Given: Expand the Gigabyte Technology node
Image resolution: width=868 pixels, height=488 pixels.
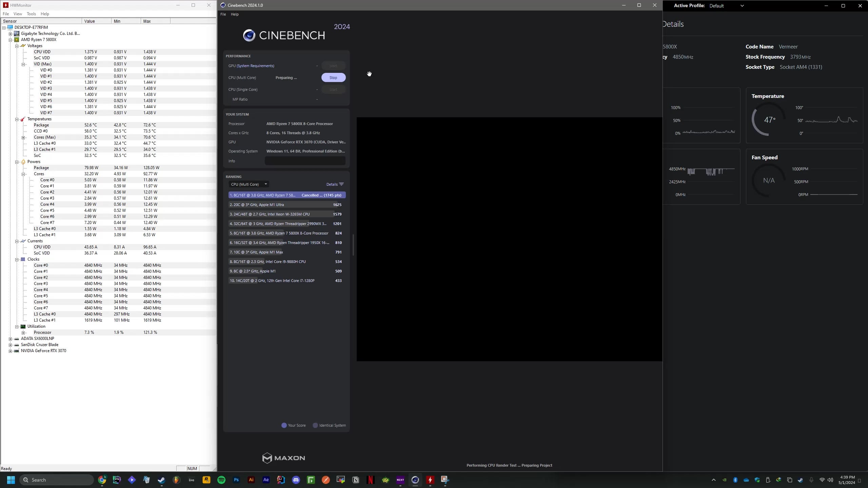Looking at the screenshot, I should (x=11, y=34).
